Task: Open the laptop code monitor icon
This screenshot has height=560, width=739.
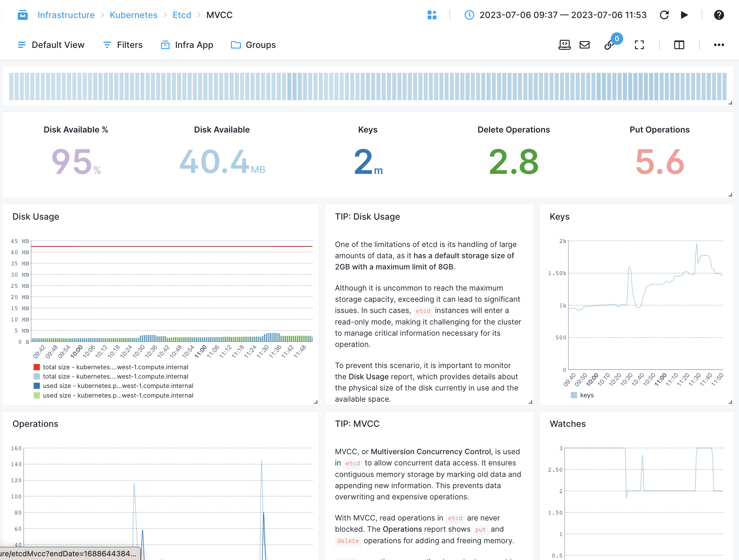Action: coord(564,45)
